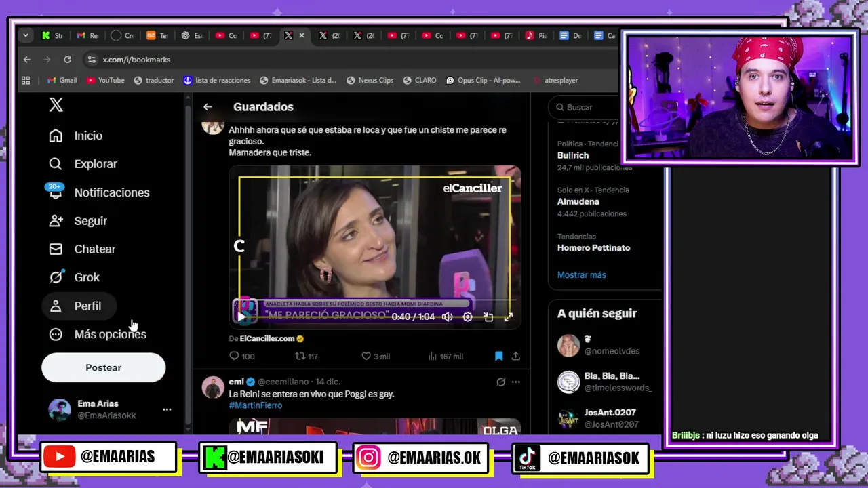Open site info icon in address bar

[92, 60]
